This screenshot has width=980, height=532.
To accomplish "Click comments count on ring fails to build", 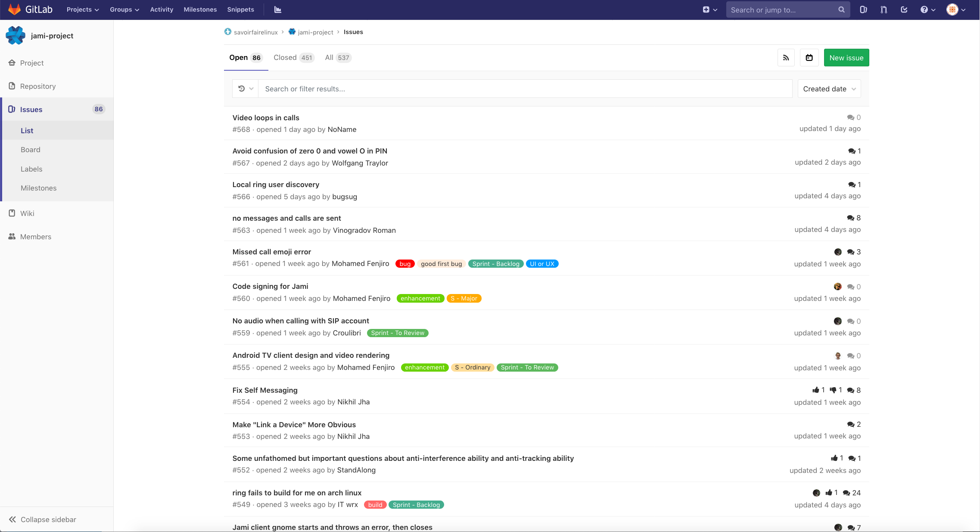I will pos(852,493).
